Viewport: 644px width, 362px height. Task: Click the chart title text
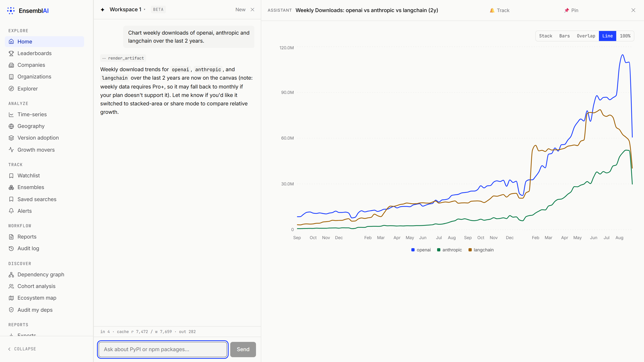click(367, 10)
